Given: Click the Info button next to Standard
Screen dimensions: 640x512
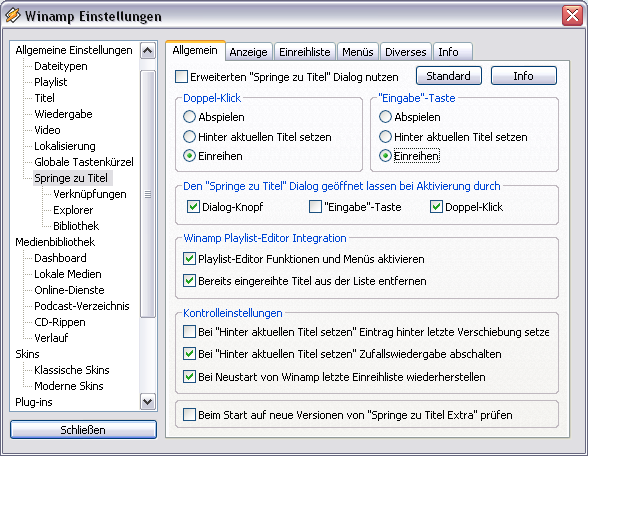Looking at the screenshot, I should pos(524,76).
